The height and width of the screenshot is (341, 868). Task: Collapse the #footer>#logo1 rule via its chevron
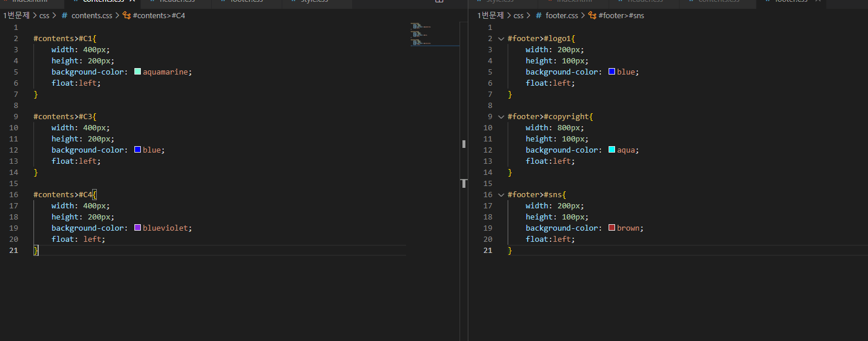pyautogui.click(x=501, y=38)
